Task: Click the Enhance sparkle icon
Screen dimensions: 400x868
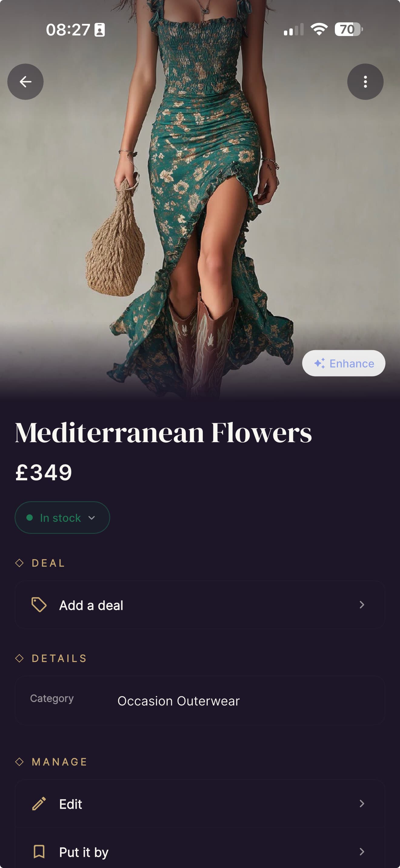Action: click(319, 363)
